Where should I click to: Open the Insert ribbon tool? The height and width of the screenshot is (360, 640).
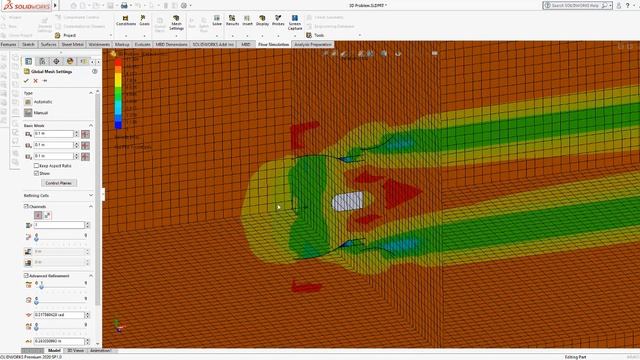[247, 20]
